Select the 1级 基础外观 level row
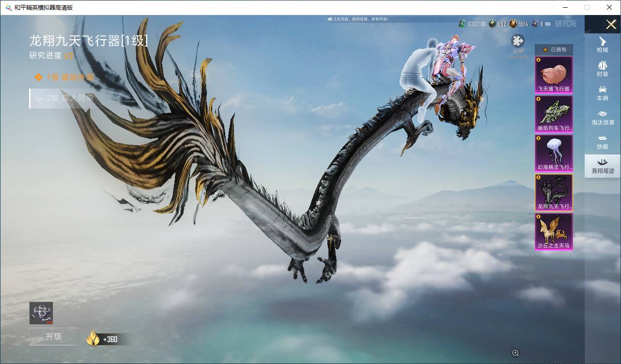The image size is (621, 364). [64, 77]
